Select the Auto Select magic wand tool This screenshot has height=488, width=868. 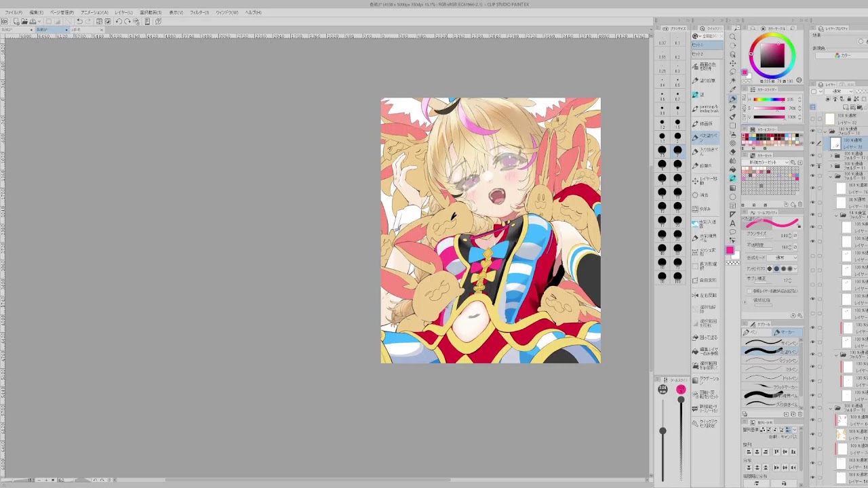click(x=732, y=81)
